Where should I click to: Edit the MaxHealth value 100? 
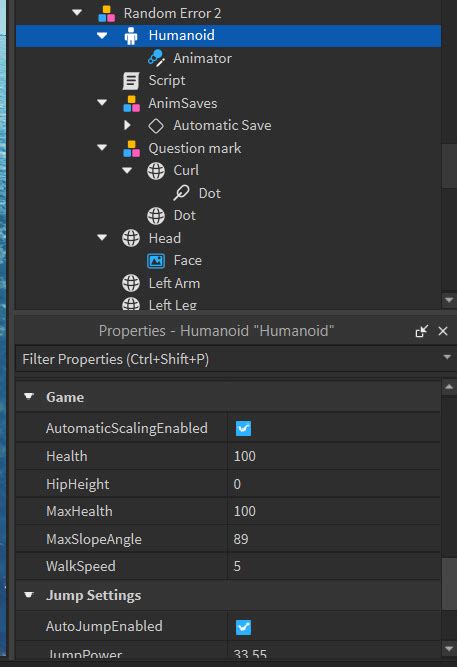334,511
